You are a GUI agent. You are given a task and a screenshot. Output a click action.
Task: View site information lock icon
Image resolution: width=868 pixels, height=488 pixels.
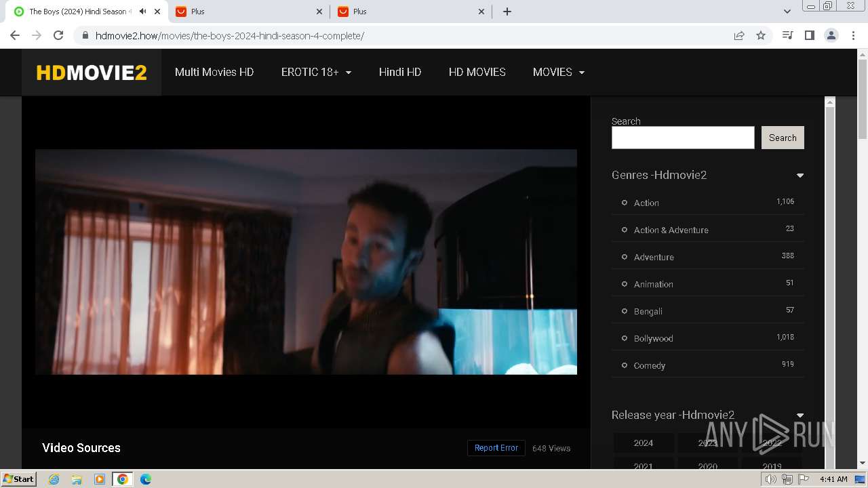[85, 35]
